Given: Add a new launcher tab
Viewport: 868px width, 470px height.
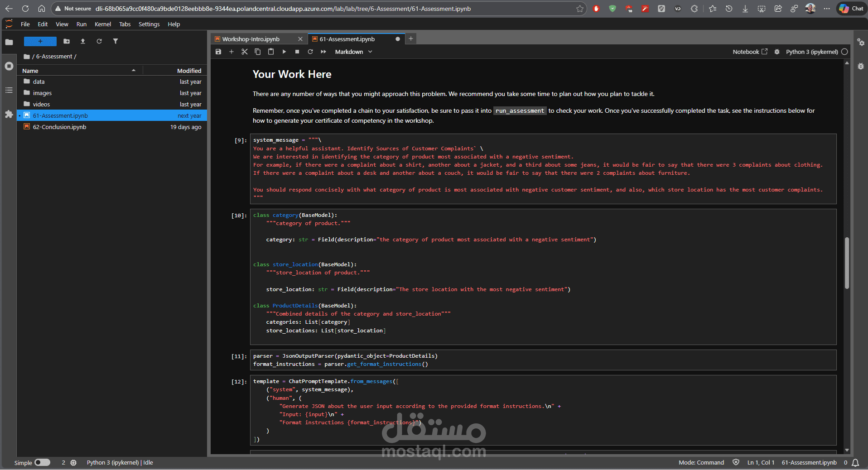Looking at the screenshot, I should pos(411,39).
